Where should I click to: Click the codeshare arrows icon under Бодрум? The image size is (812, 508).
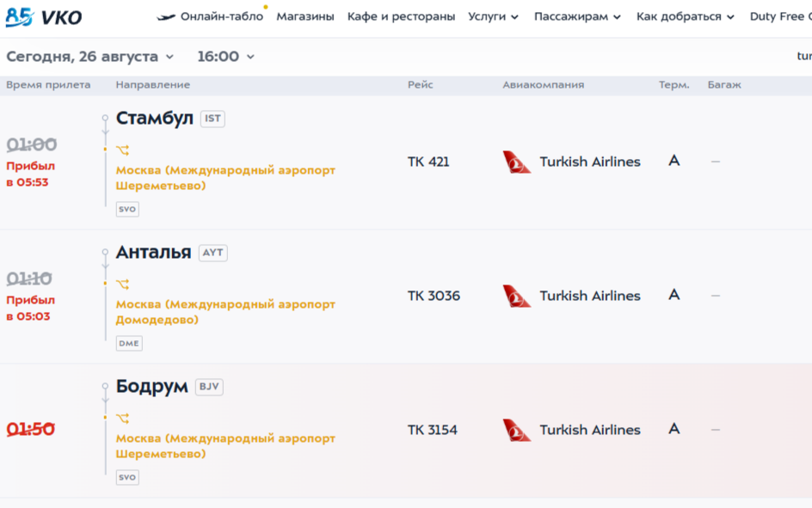tap(123, 418)
